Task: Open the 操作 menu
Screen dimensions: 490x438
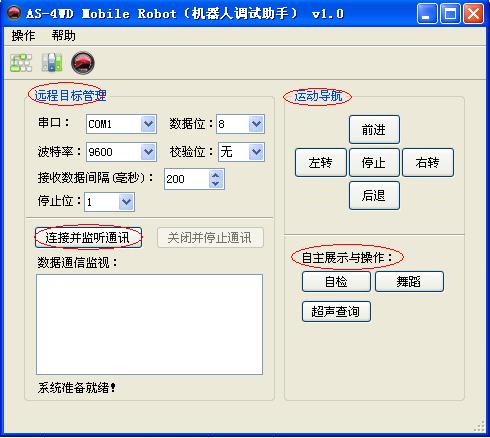Action: pyautogui.click(x=23, y=36)
